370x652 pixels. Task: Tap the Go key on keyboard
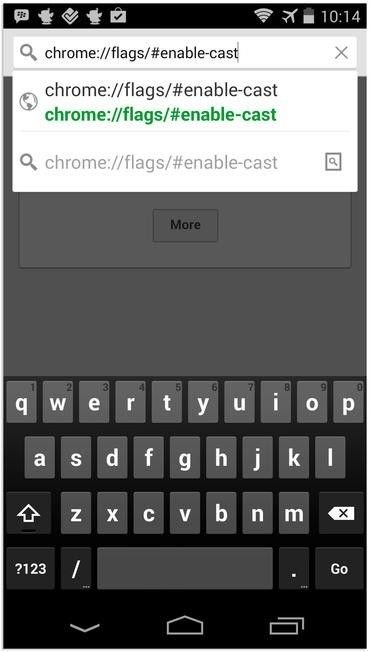pos(339,568)
